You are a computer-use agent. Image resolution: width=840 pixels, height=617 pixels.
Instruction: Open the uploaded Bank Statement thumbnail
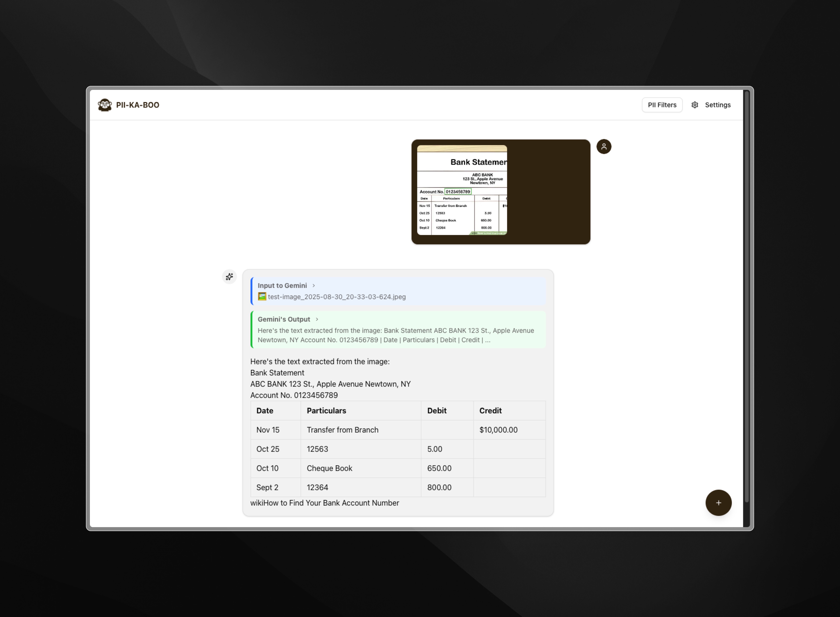[462, 190]
